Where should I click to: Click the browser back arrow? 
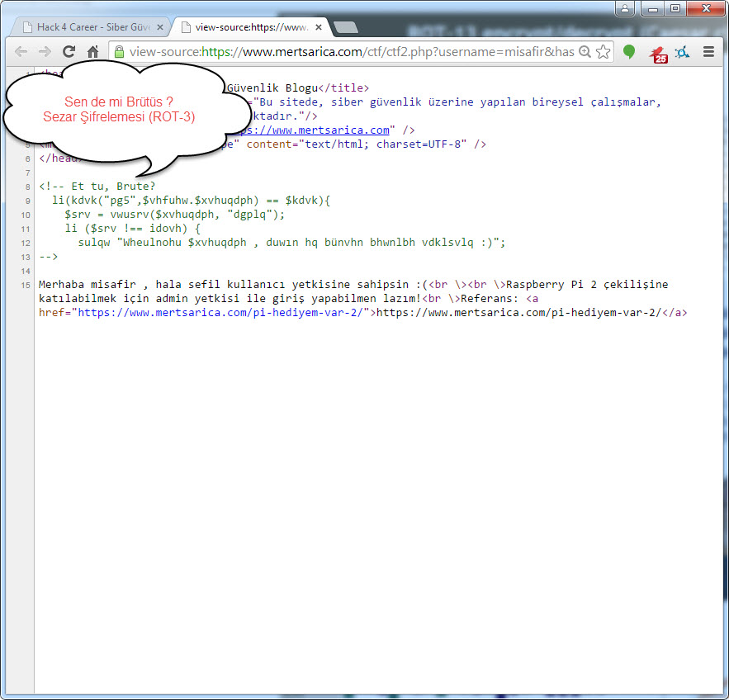pyautogui.click(x=21, y=51)
